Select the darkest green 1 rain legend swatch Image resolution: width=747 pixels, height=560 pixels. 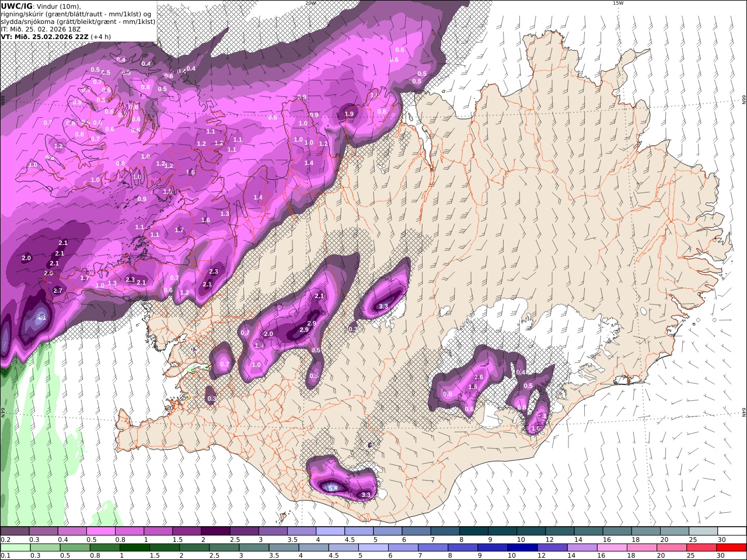click(x=135, y=548)
